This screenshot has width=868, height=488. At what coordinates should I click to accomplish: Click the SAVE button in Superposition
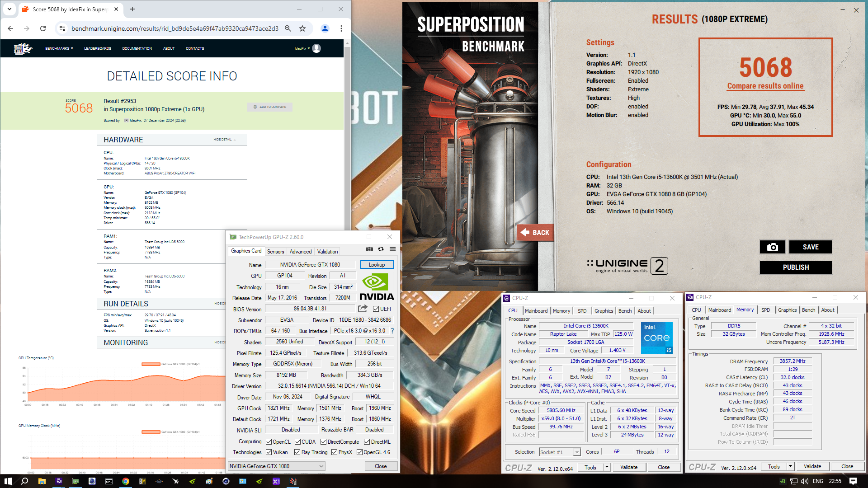click(x=811, y=247)
